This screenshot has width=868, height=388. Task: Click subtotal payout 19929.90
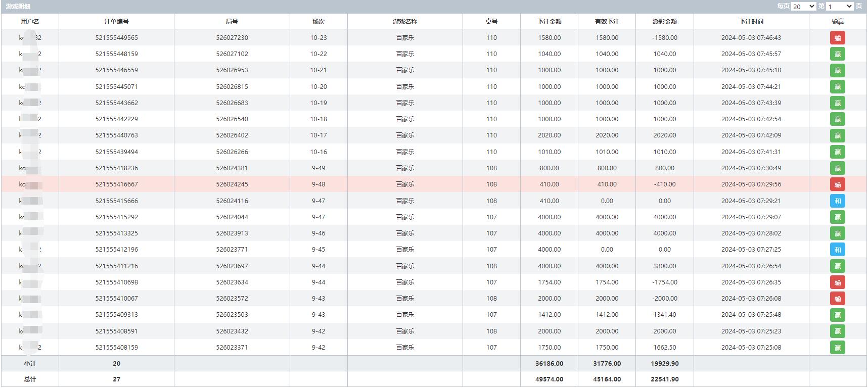click(664, 364)
